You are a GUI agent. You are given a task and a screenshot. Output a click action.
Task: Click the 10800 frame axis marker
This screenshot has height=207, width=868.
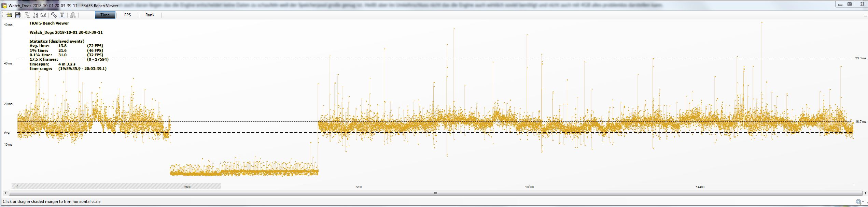(529, 187)
